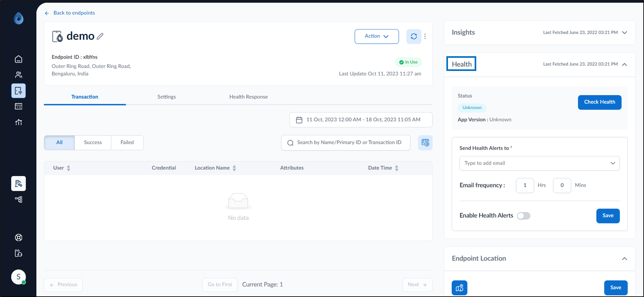Click the pencil icon to rename demo

[100, 36]
